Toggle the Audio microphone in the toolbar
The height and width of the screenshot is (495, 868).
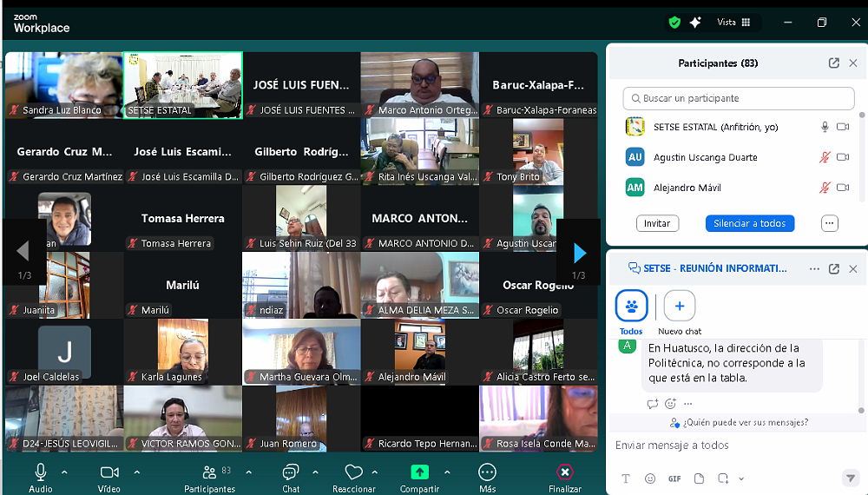pos(40,472)
